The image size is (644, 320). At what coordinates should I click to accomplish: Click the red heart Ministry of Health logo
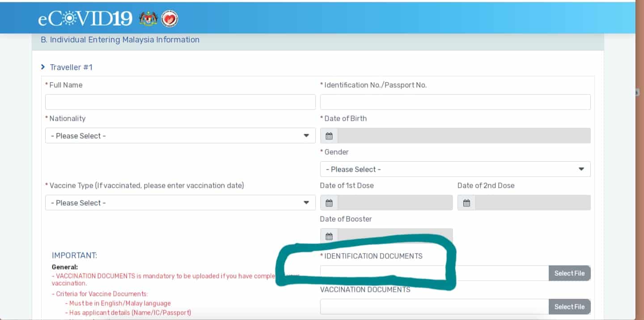point(169,19)
